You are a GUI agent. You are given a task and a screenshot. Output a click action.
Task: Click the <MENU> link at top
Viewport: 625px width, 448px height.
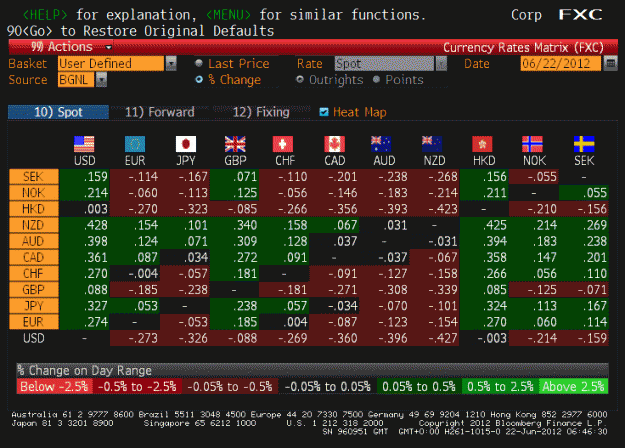tap(228, 15)
